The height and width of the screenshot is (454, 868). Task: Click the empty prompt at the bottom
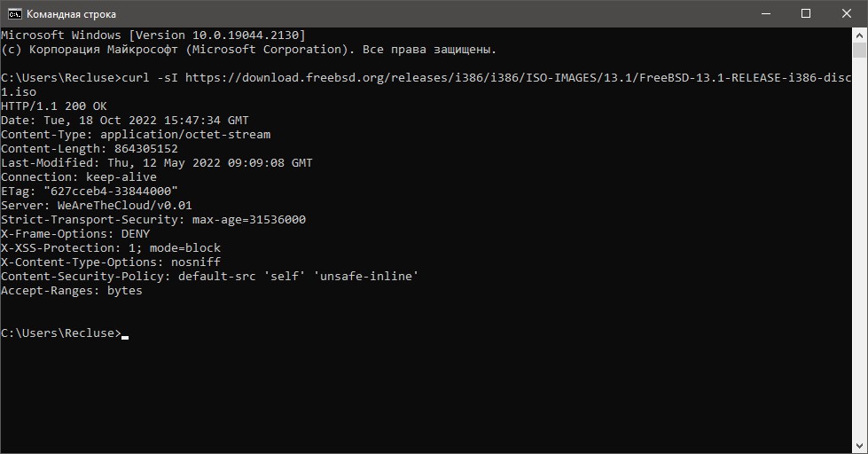[x=62, y=333]
